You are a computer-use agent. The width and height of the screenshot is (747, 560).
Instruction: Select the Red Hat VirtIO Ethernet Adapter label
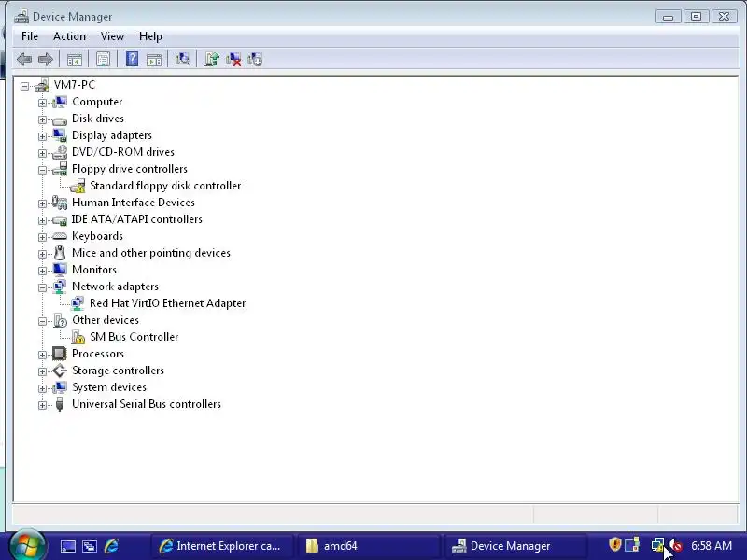pyautogui.click(x=167, y=303)
